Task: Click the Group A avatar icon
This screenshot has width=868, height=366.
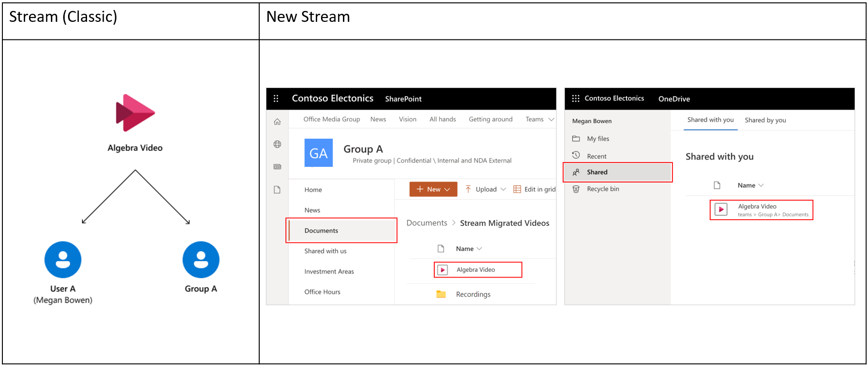Action: pos(201,260)
